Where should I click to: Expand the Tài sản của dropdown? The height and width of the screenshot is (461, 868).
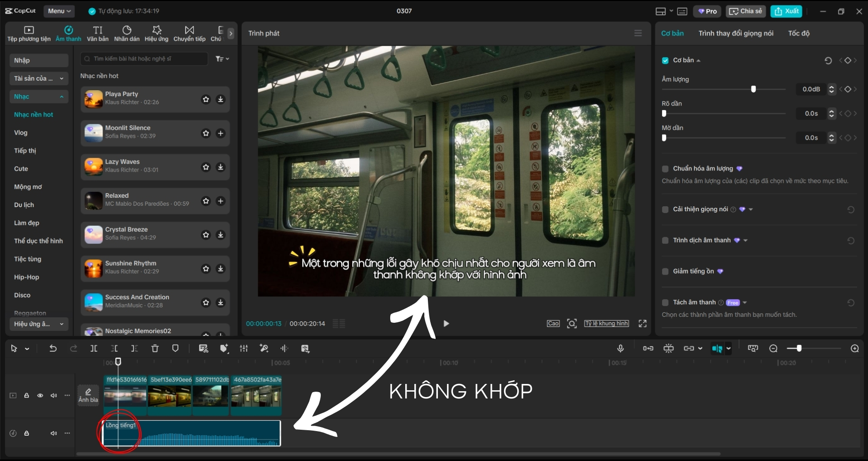click(39, 78)
